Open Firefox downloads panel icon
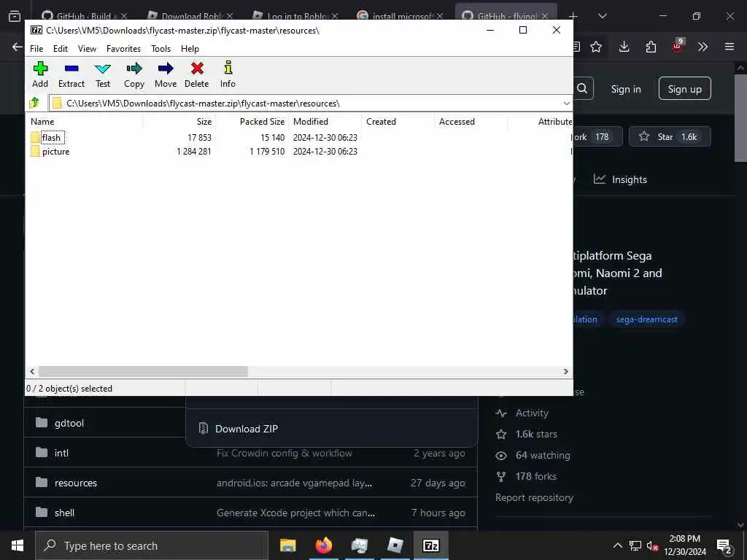 [x=624, y=47]
